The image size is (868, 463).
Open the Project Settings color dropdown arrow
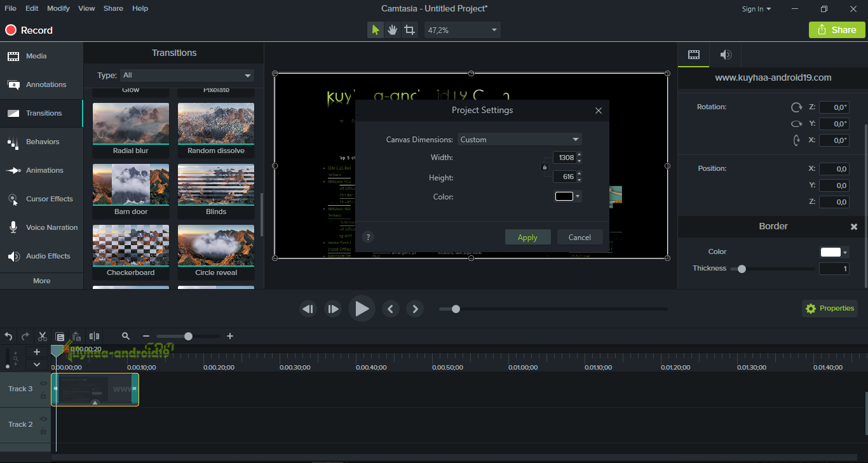tap(577, 197)
